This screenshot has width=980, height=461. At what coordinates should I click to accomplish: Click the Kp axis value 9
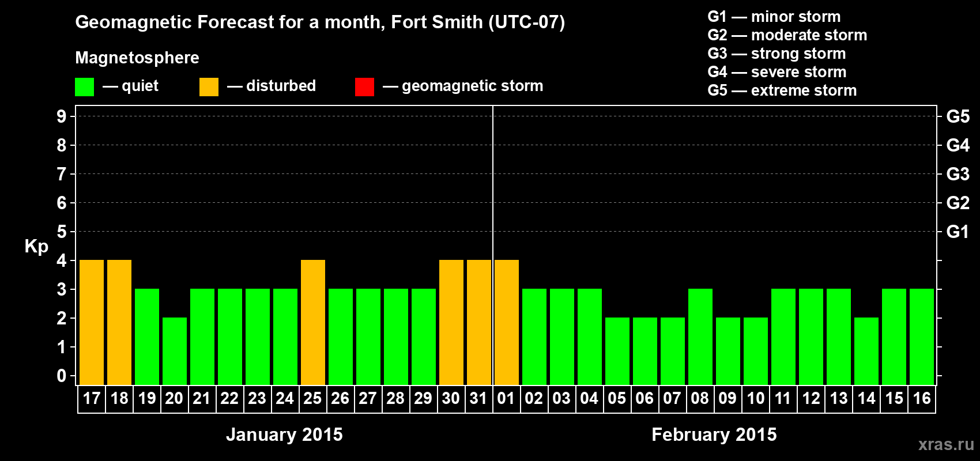pos(62,116)
